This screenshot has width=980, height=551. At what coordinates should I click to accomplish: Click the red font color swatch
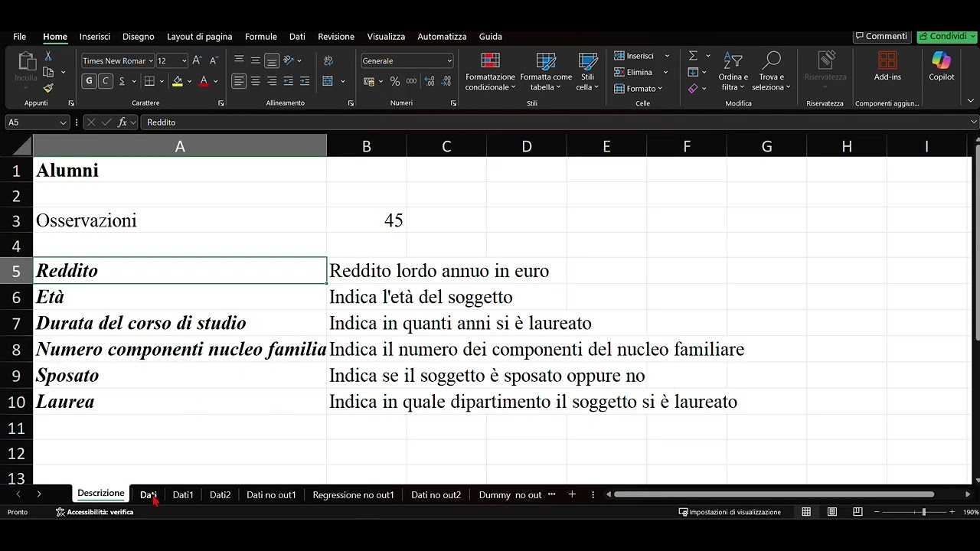(x=204, y=81)
